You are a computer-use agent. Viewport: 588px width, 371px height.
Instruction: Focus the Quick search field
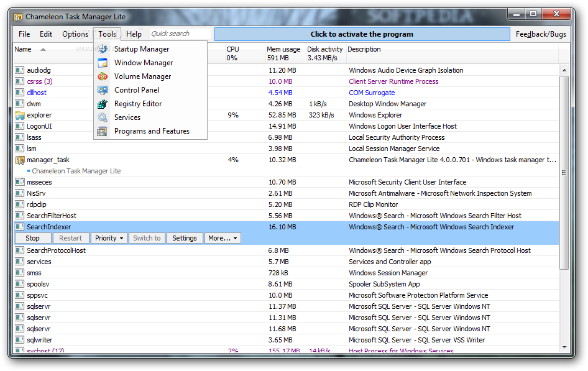click(x=180, y=34)
